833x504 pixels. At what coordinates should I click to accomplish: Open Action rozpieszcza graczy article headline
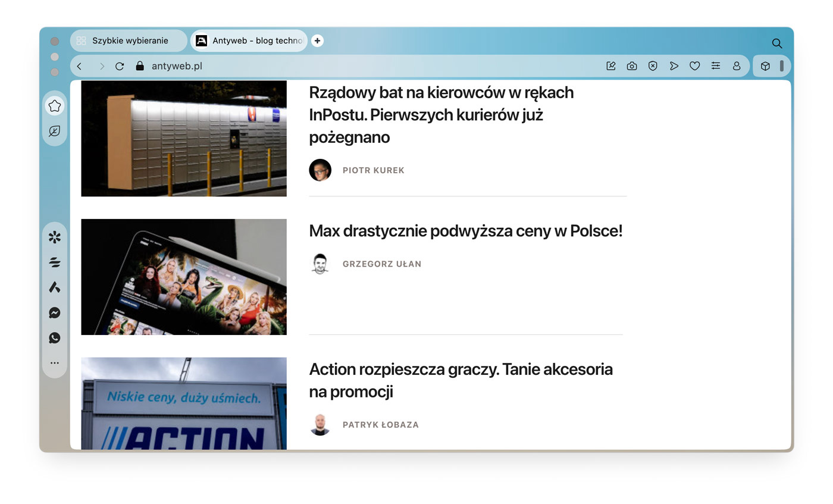pos(461,380)
